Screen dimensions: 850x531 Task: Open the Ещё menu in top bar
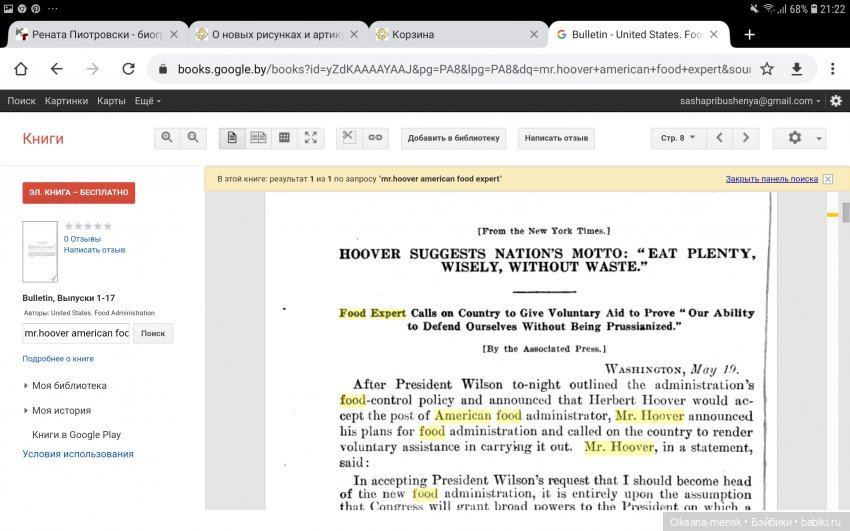point(147,101)
